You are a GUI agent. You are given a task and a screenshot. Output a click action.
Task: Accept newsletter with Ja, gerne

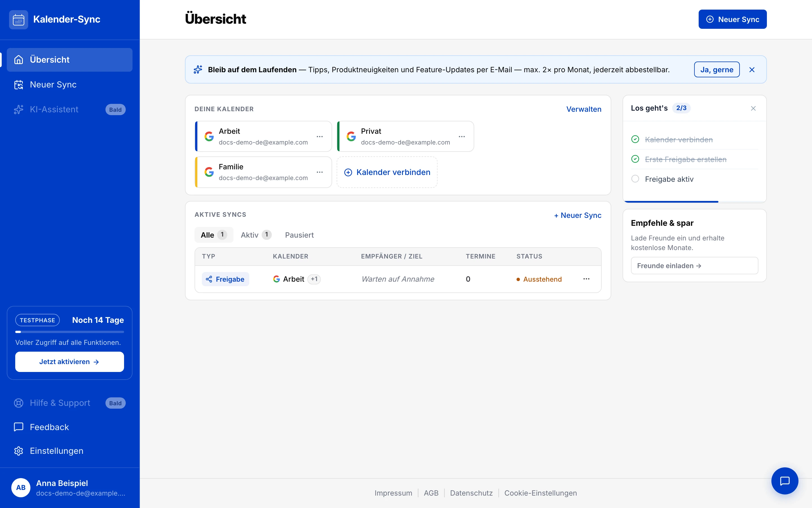click(x=717, y=69)
